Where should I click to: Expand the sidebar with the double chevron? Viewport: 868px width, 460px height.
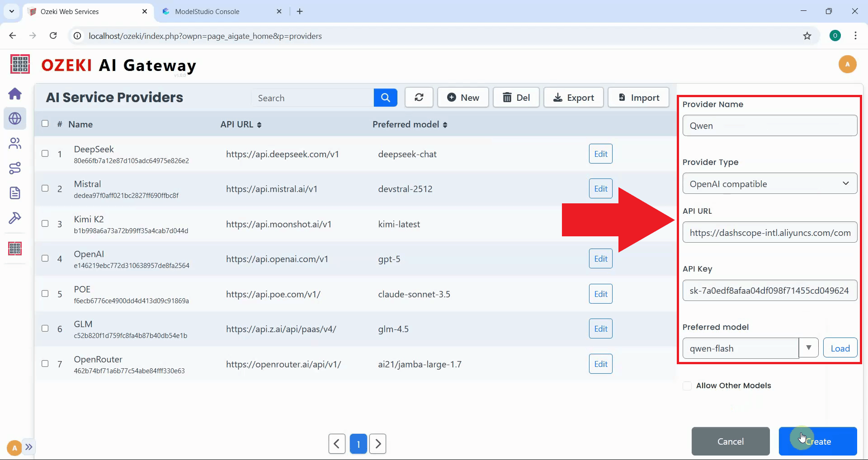point(29,447)
